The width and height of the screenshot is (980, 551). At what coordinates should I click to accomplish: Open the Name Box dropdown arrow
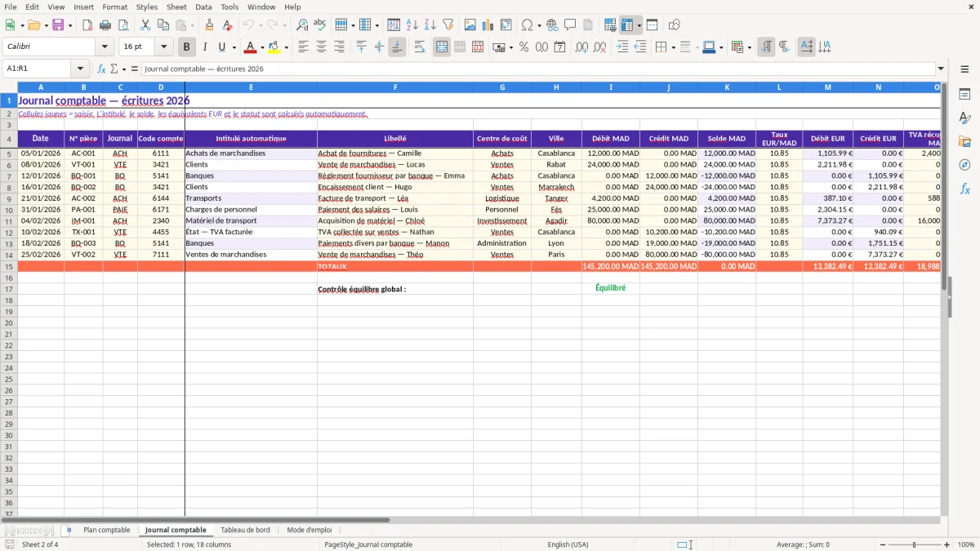tap(80, 69)
